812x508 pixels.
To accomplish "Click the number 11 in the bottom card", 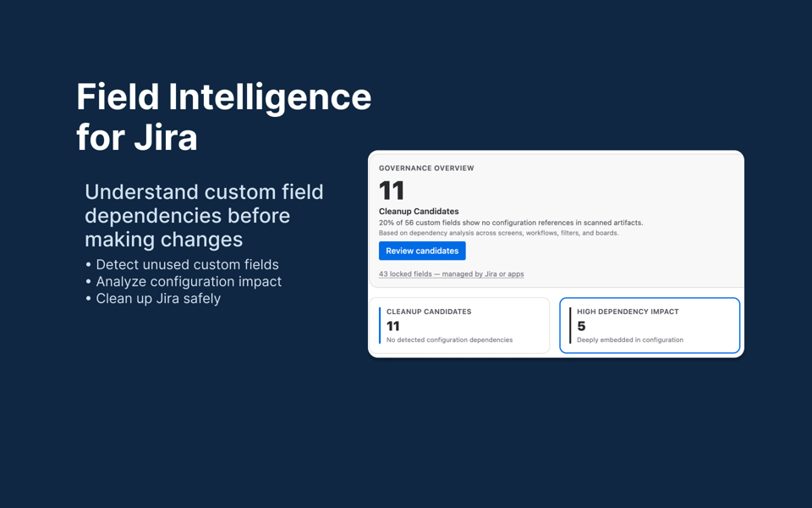I will point(393,326).
